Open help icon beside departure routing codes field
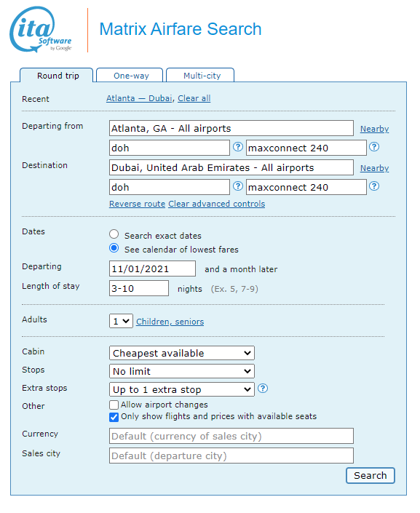Screen dimensions: 420x513 (x=238, y=147)
